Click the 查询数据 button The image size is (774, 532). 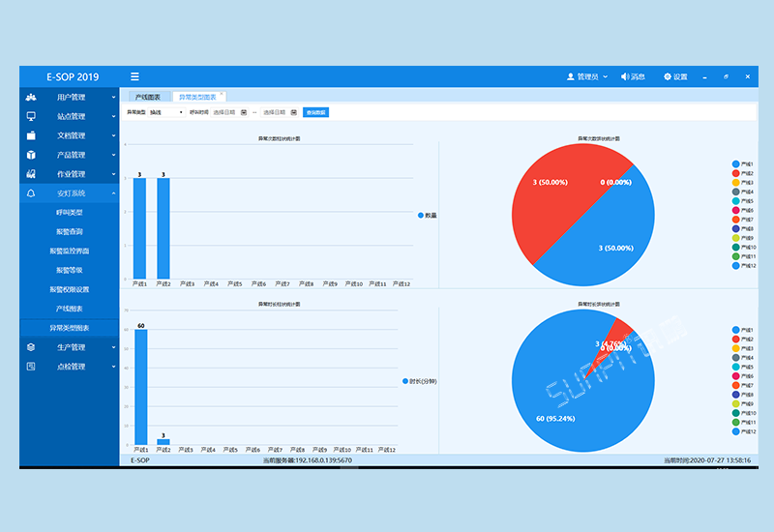pyautogui.click(x=315, y=112)
